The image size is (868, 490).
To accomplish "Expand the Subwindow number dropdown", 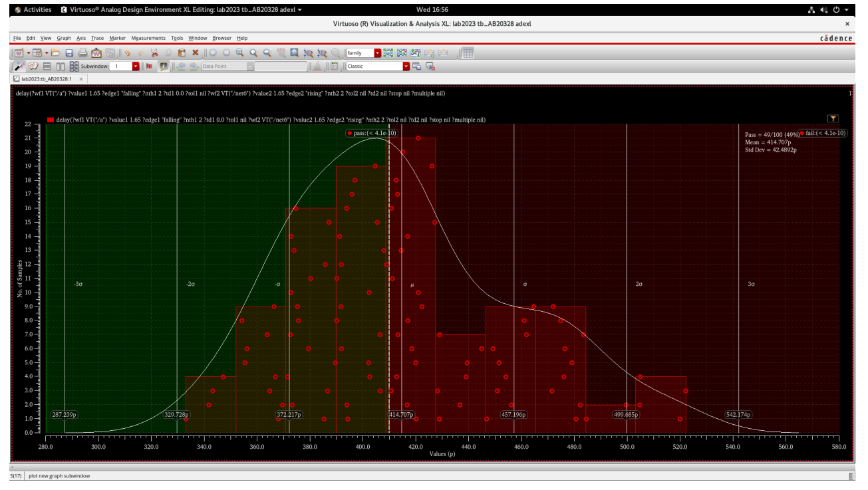I will pos(136,66).
